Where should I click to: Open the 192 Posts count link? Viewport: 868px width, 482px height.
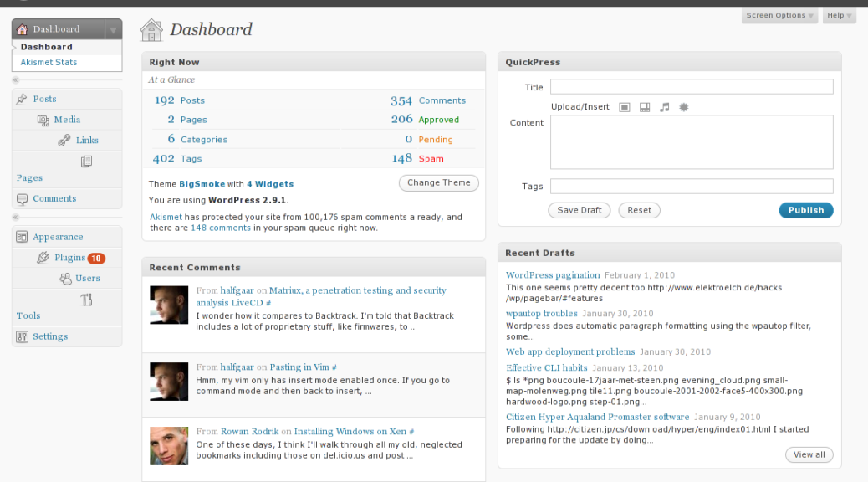(165, 100)
